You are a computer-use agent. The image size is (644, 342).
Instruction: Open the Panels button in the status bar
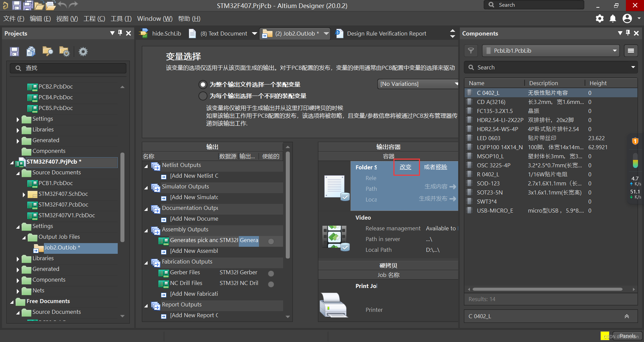628,336
